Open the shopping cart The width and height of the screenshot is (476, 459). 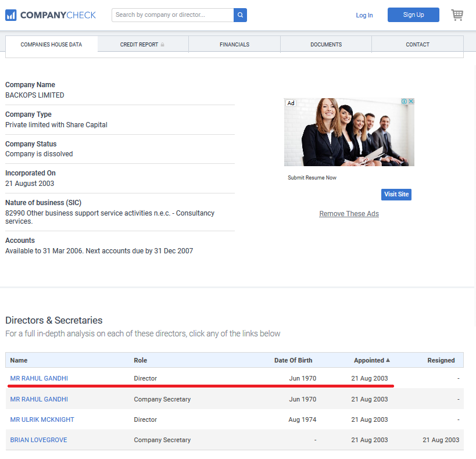pyautogui.click(x=457, y=15)
